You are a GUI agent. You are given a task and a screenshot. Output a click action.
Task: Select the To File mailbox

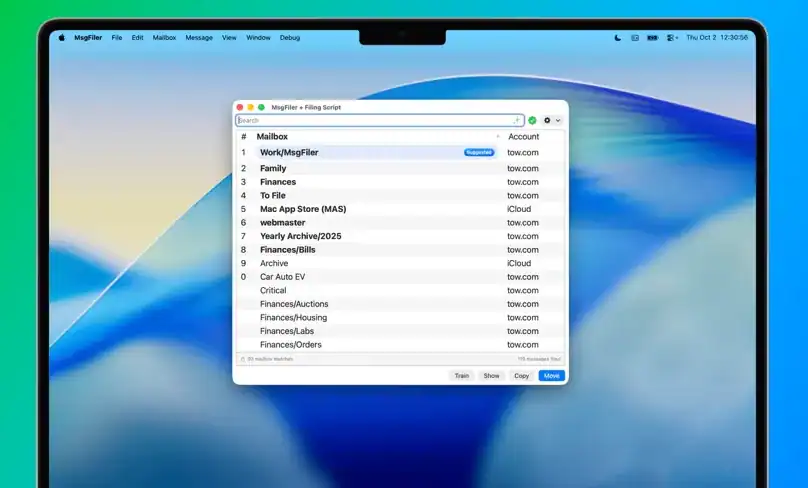(x=400, y=195)
